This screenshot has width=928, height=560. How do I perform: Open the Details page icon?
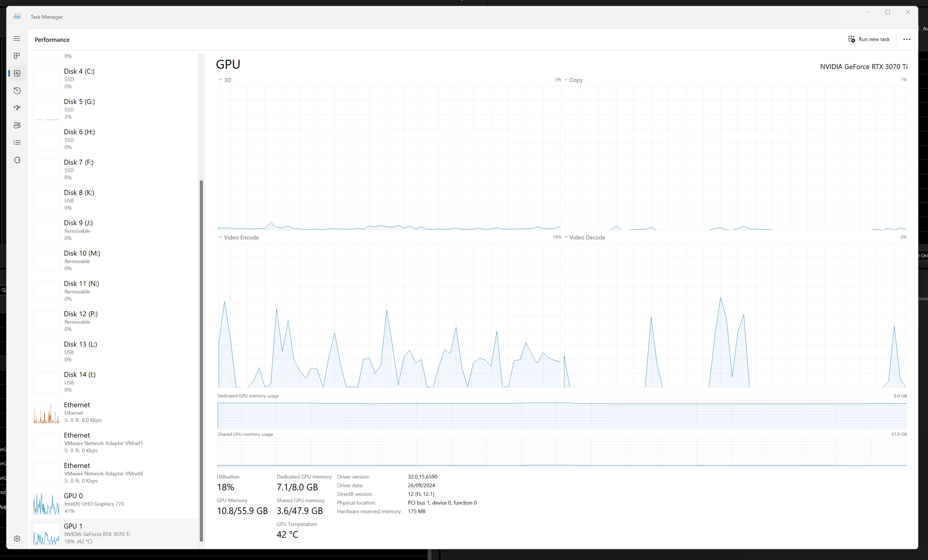pos(16,143)
